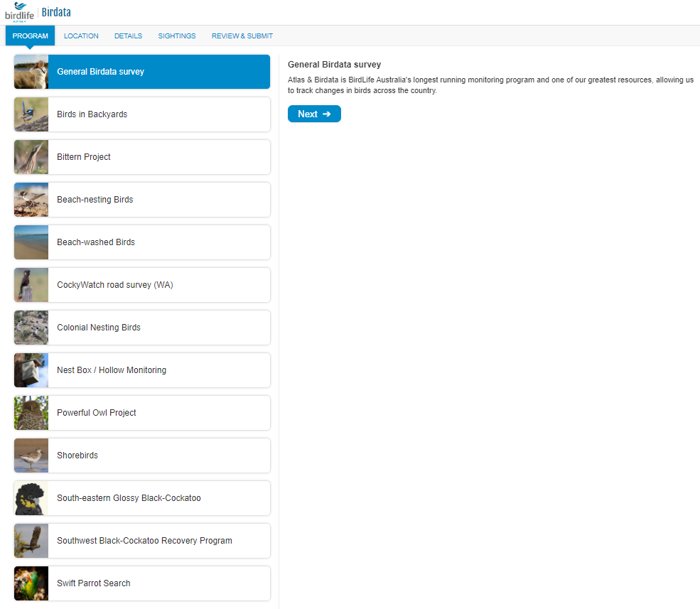Image resolution: width=700 pixels, height=609 pixels.
Task: Click the General Birdata survey thumbnail image
Action: 31,72
